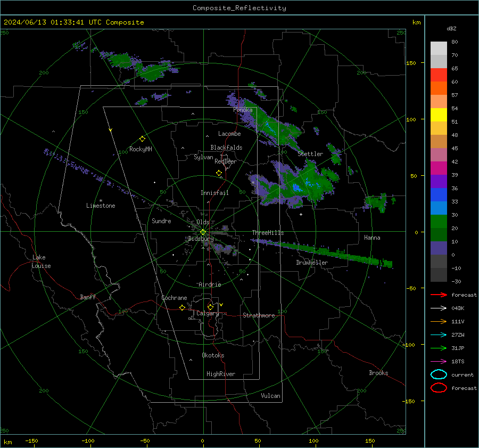Click the Airdrie label
Screen dimensions: 479x448
[210, 284]
